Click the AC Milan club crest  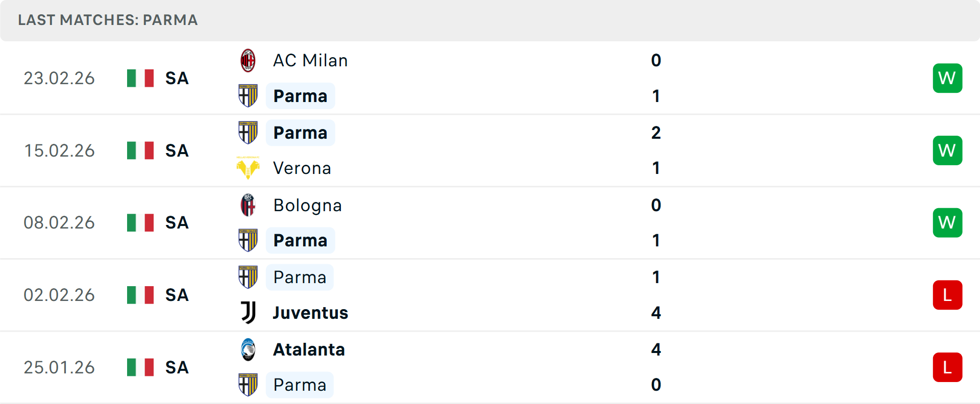[249, 60]
